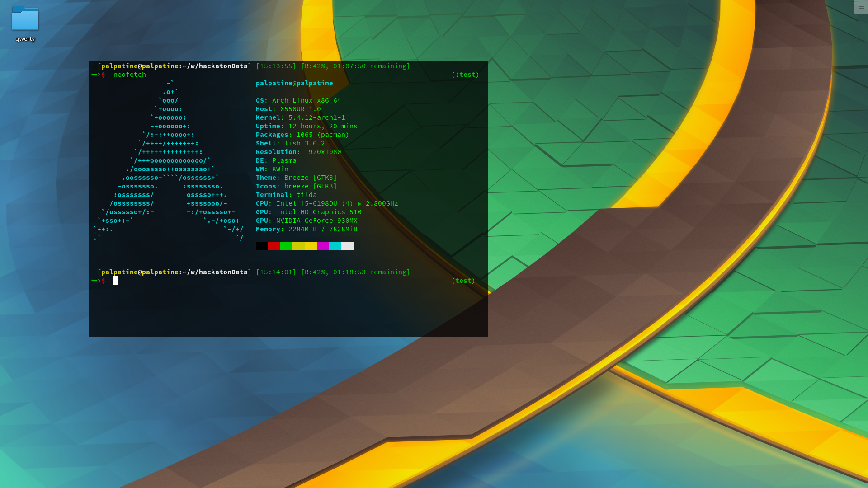Click the '15:14:01' timestamp in second prompt
Viewport: 868px width, 488px height.
click(x=276, y=272)
